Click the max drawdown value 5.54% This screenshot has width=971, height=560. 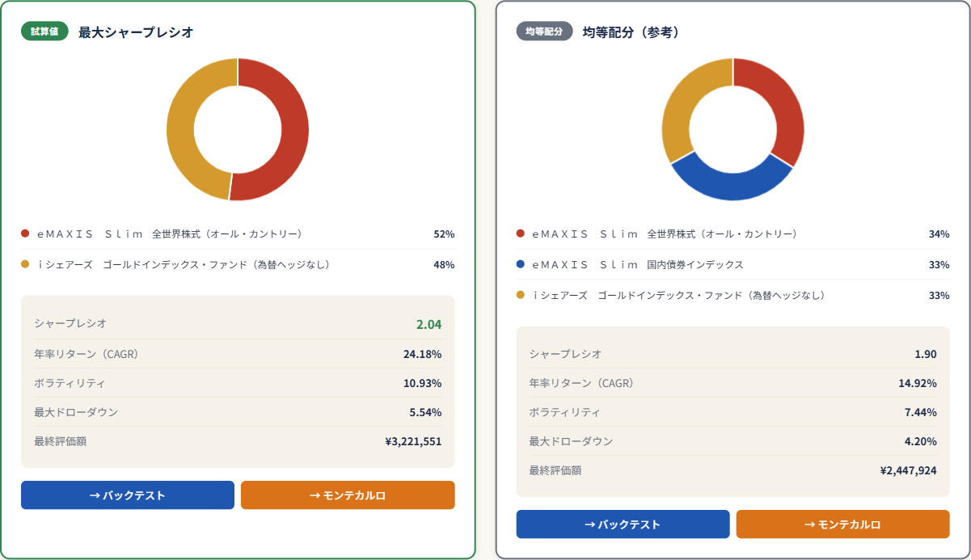click(425, 412)
